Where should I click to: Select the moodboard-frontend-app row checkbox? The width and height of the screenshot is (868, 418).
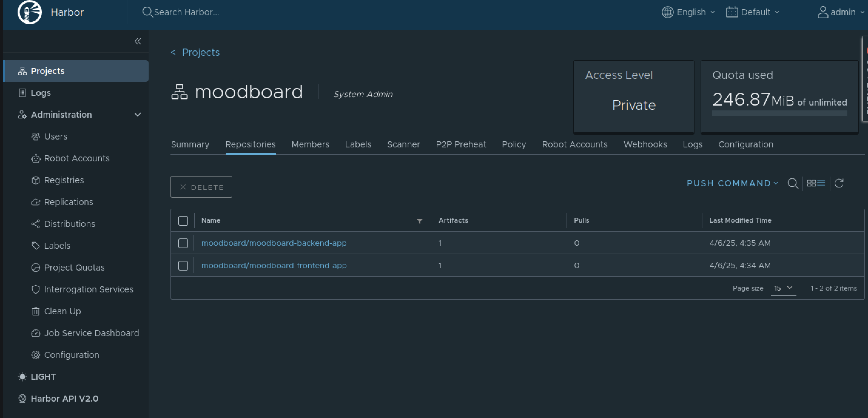click(x=183, y=266)
